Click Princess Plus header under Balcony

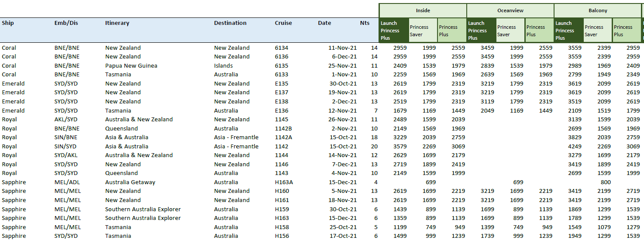click(x=627, y=31)
